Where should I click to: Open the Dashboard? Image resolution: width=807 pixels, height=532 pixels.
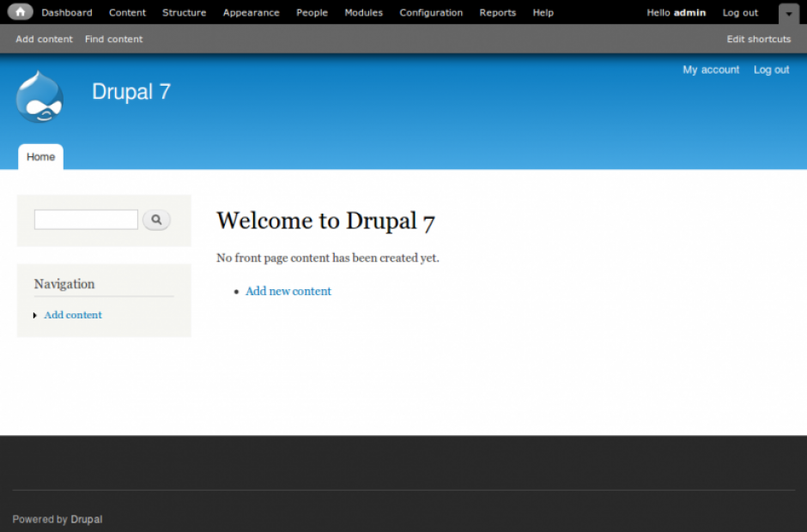[67, 12]
